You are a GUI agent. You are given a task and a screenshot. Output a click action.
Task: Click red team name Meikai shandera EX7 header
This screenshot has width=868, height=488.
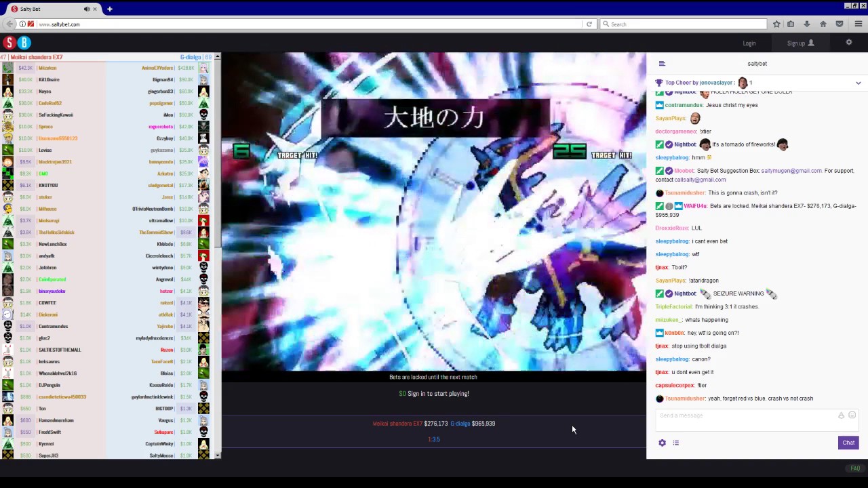click(x=37, y=57)
